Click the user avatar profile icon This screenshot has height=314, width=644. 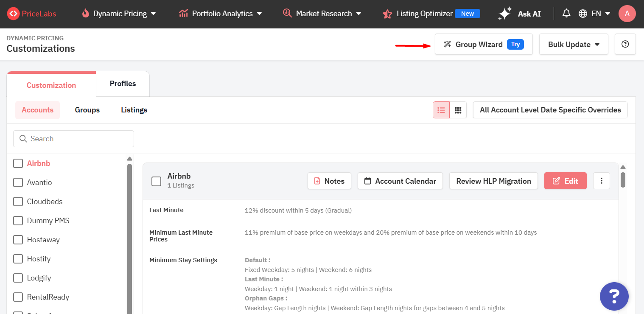point(627,14)
